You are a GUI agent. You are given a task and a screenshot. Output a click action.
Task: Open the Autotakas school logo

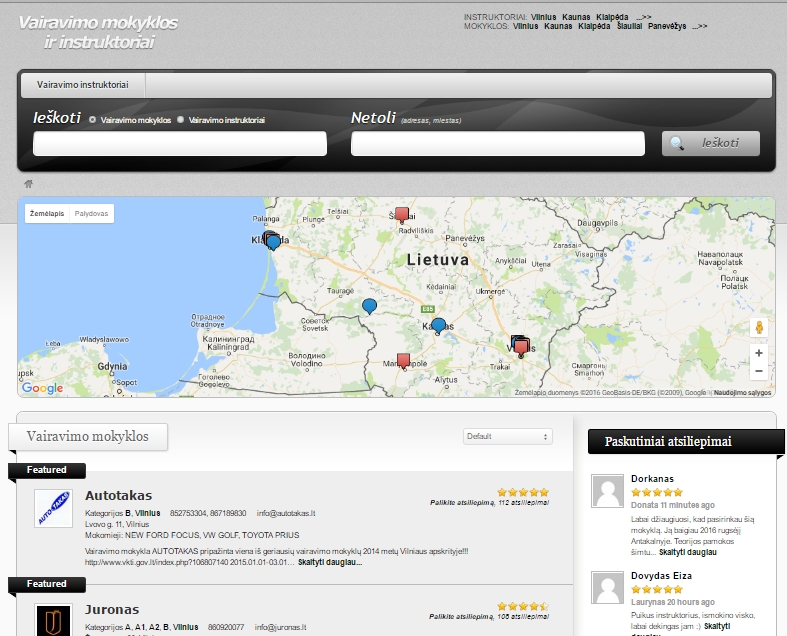coord(52,508)
